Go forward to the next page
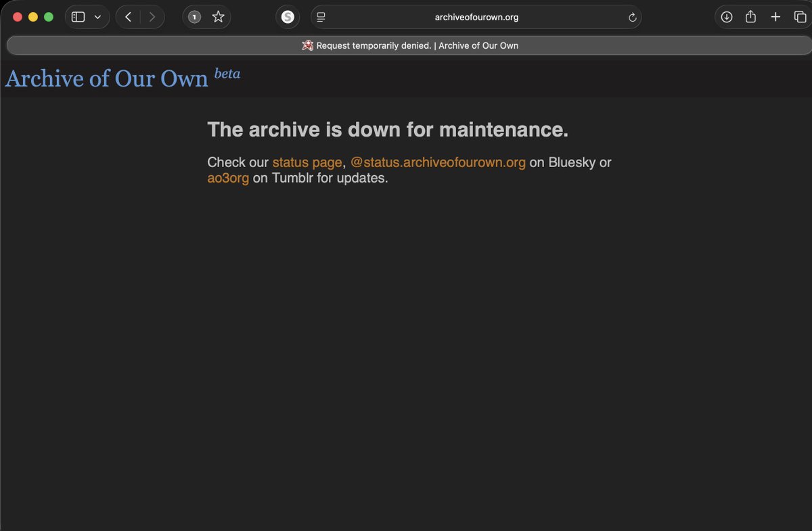Viewport: 812px width, 531px height. pos(152,17)
